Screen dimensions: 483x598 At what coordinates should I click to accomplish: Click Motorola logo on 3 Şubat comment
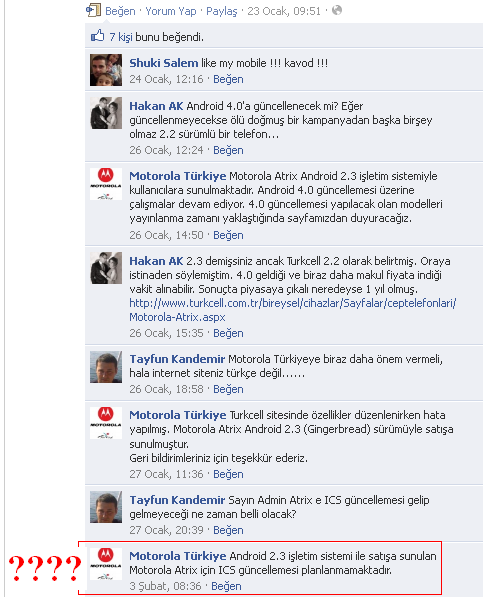tap(106, 564)
